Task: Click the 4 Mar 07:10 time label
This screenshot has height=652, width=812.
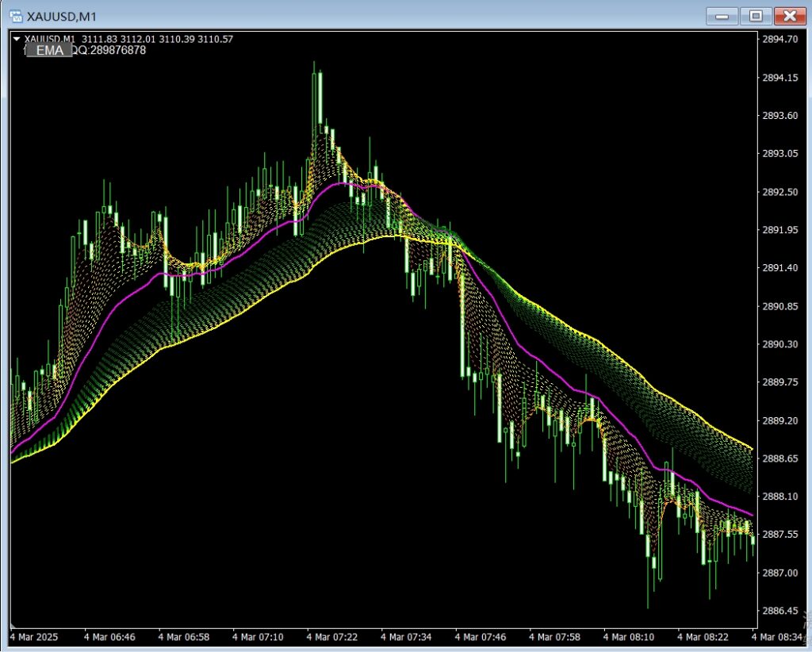Action: 258,637
